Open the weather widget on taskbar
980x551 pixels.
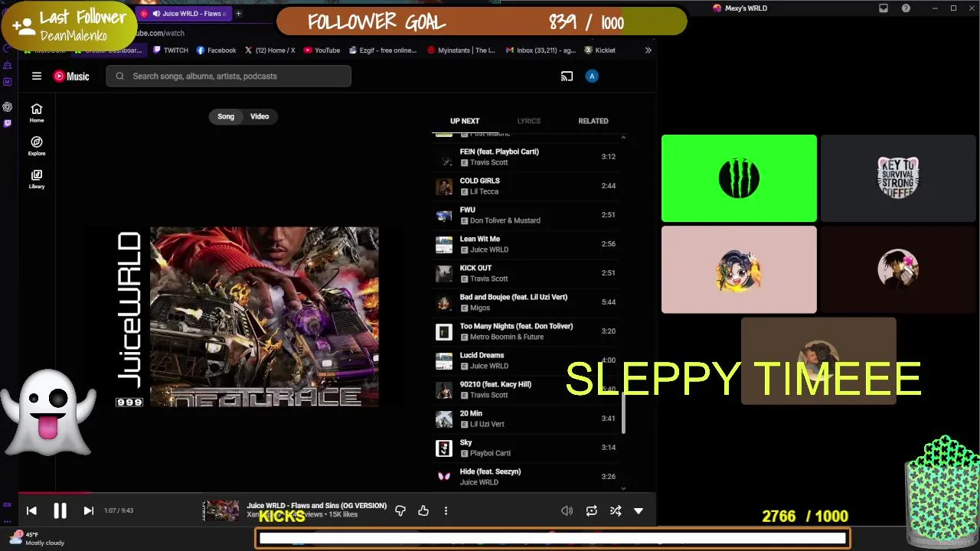(38, 538)
